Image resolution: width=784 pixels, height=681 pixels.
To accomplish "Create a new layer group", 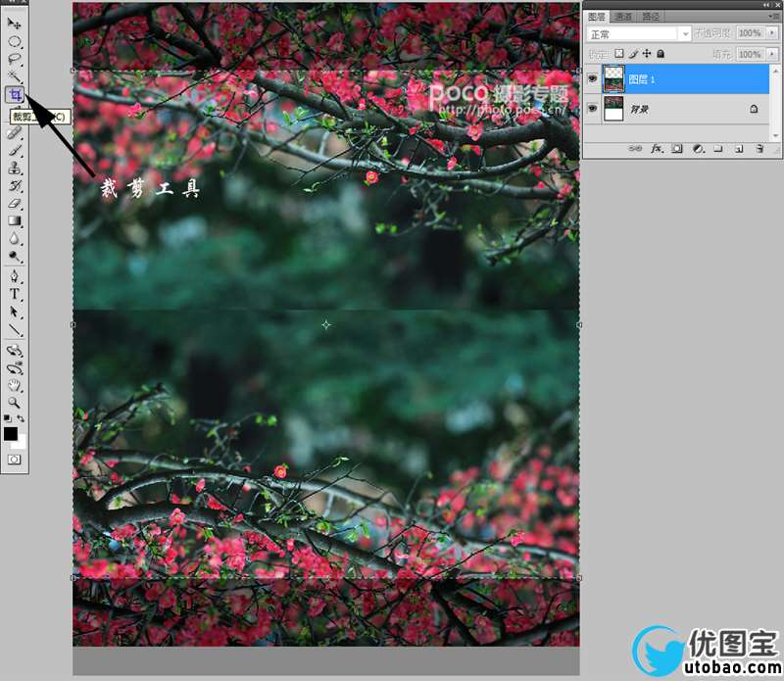I will point(718,149).
